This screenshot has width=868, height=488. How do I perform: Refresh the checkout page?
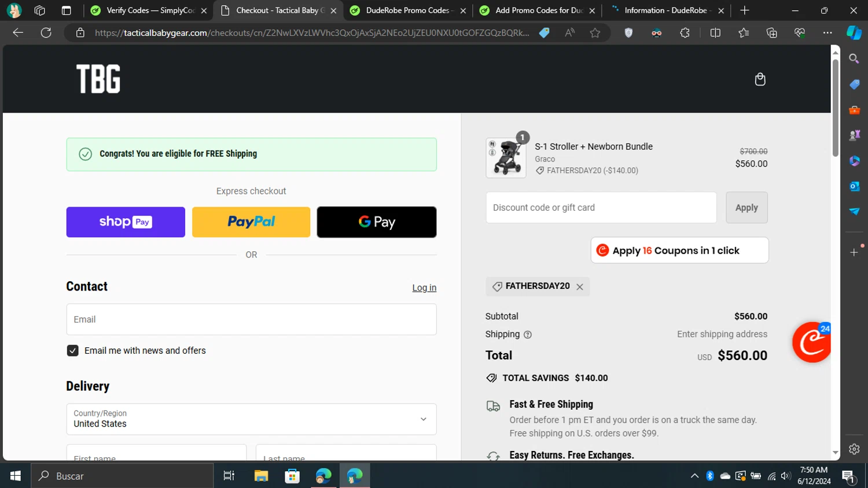click(46, 33)
